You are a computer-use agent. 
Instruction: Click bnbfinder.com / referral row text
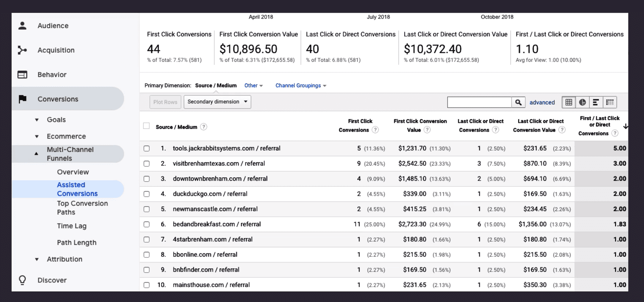206,270
